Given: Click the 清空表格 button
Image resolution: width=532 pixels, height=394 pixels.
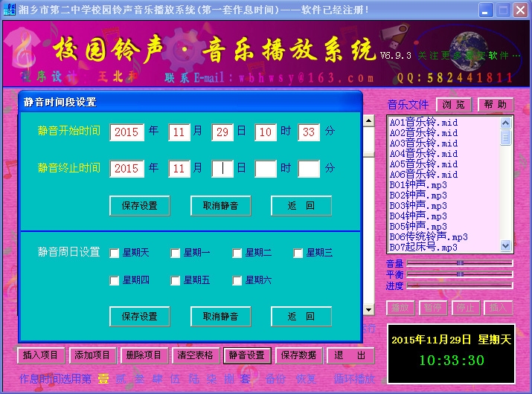Looking at the screenshot, I should pyautogui.click(x=196, y=355).
